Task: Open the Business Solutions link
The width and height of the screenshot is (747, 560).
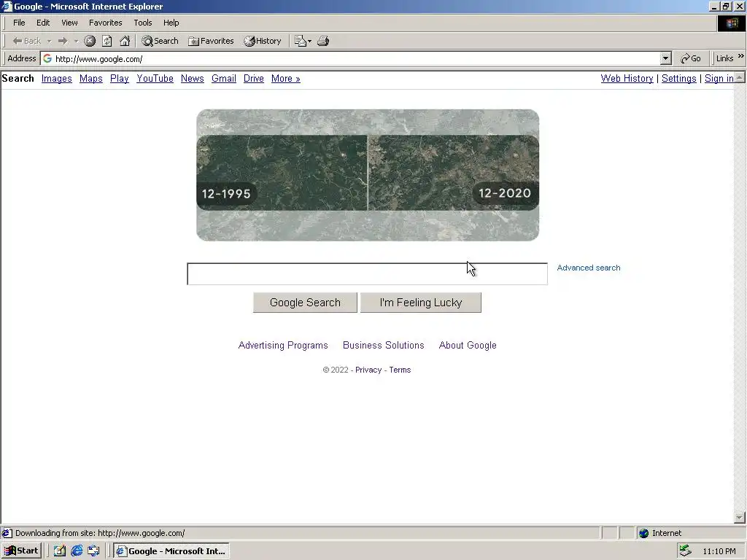Action: click(x=384, y=345)
